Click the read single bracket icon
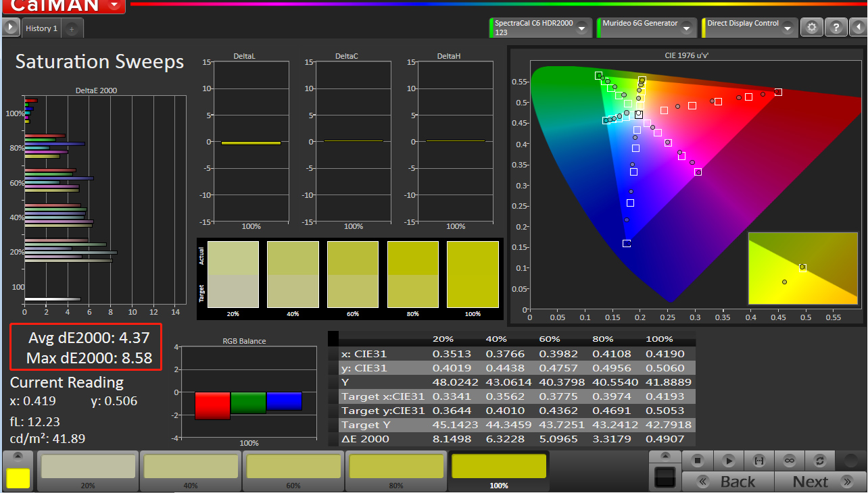Viewport: 868px width, 493px height. click(758, 461)
